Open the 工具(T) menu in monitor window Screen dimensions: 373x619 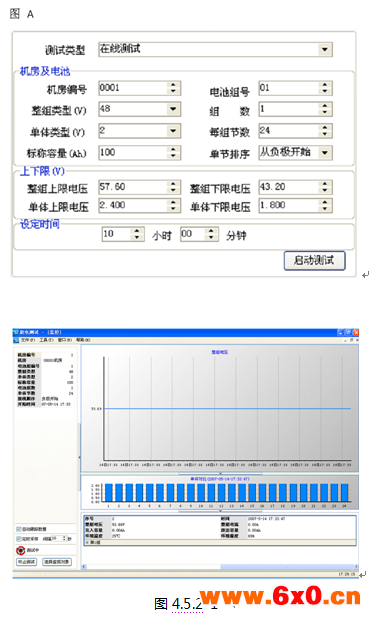(46, 340)
